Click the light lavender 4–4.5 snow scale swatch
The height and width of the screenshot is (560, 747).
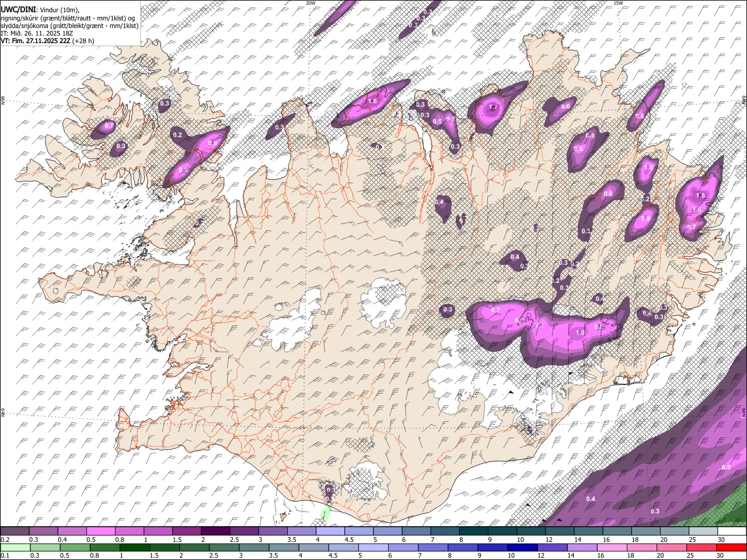click(x=330, y=531)
